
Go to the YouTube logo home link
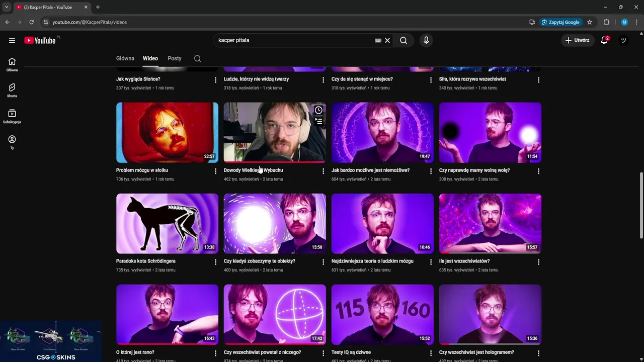coord(40,40)
